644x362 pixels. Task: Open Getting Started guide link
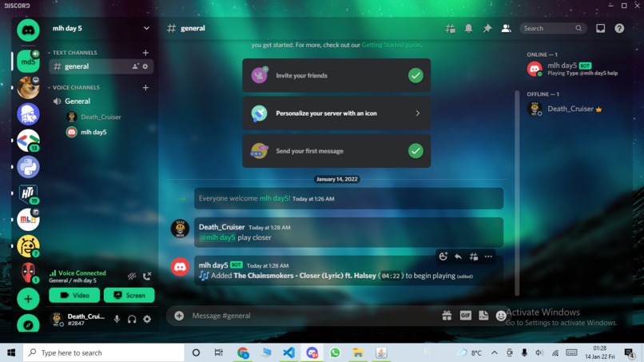pos(391,45)
